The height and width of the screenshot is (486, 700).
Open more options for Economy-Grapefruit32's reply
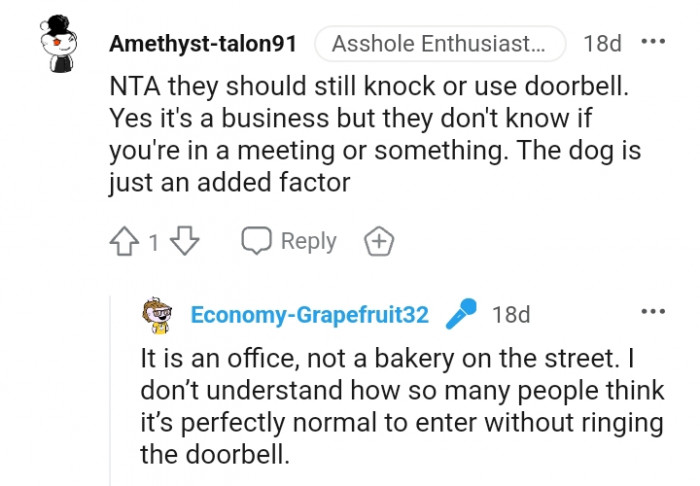652,312
